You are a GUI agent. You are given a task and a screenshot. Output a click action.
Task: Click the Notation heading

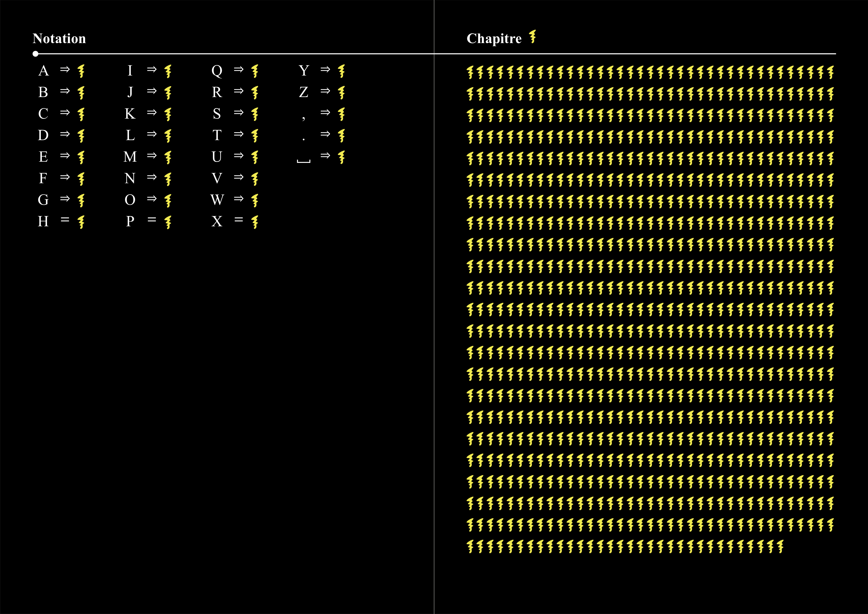tap(59, 39)
